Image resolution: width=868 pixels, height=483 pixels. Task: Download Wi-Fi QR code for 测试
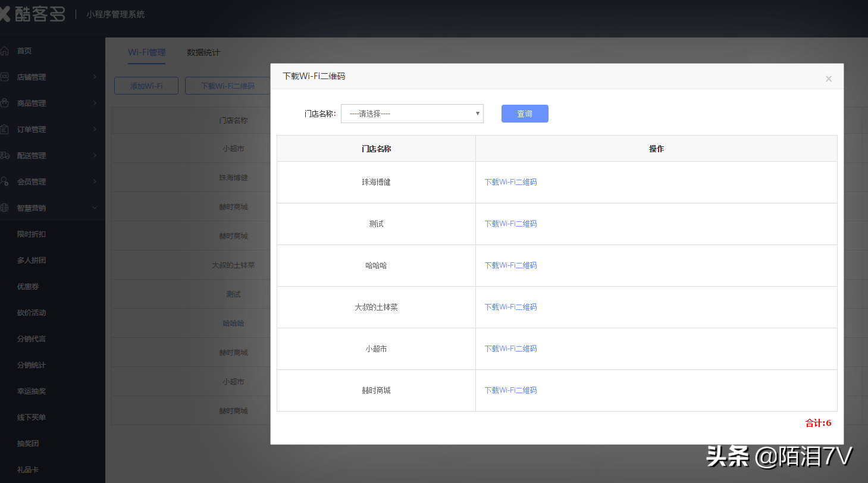510,224
